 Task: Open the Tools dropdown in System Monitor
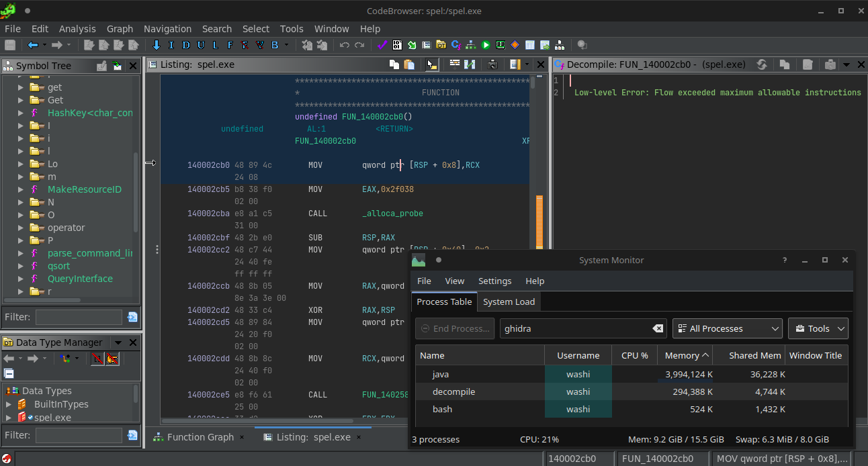pyautogui.click(x=818, y=328)
